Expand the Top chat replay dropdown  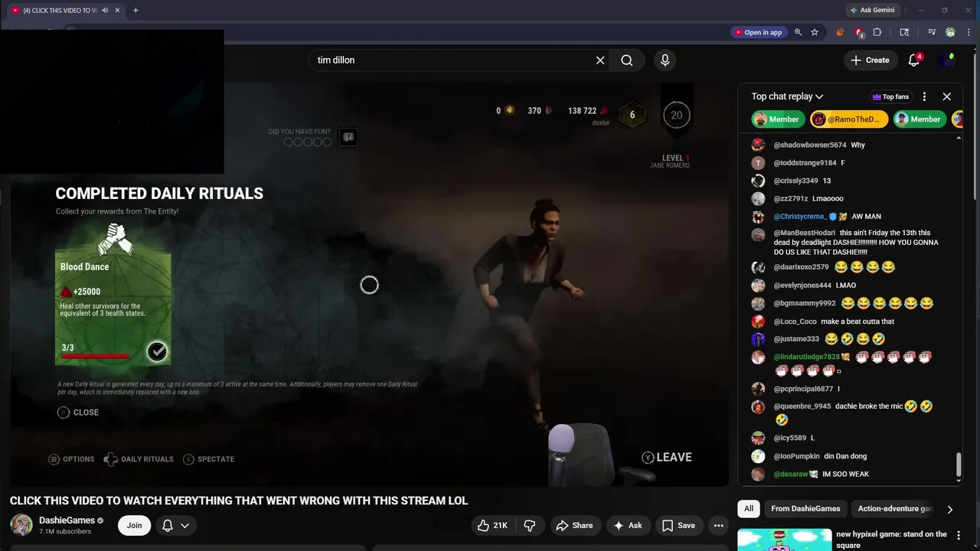click(x=787, y=96)
